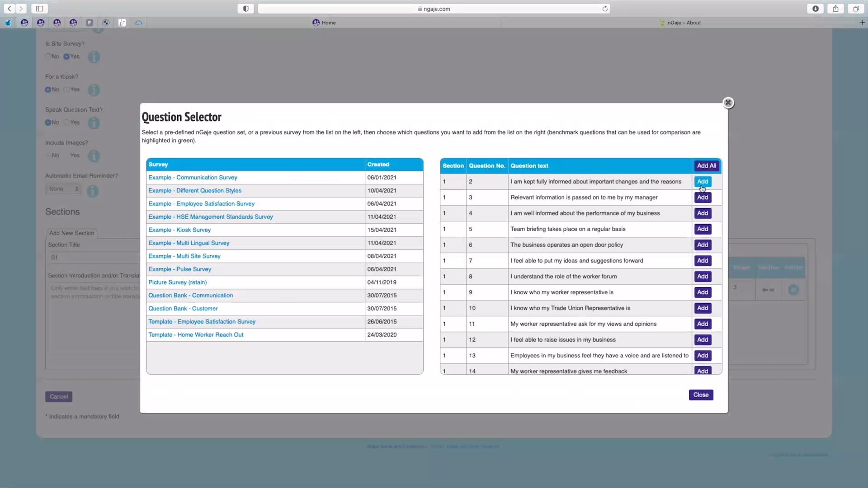Add question 5 about team briefing

coord(703,229)
